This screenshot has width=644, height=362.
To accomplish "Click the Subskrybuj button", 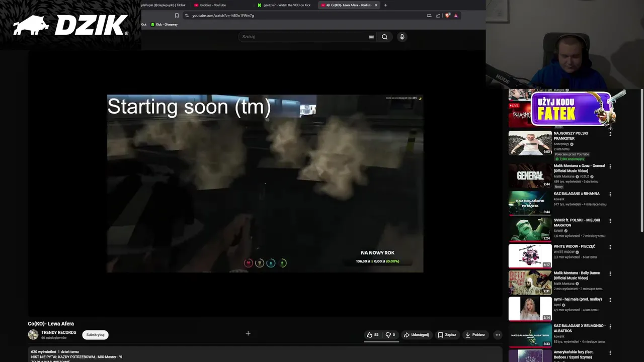I will coord(95,335).
